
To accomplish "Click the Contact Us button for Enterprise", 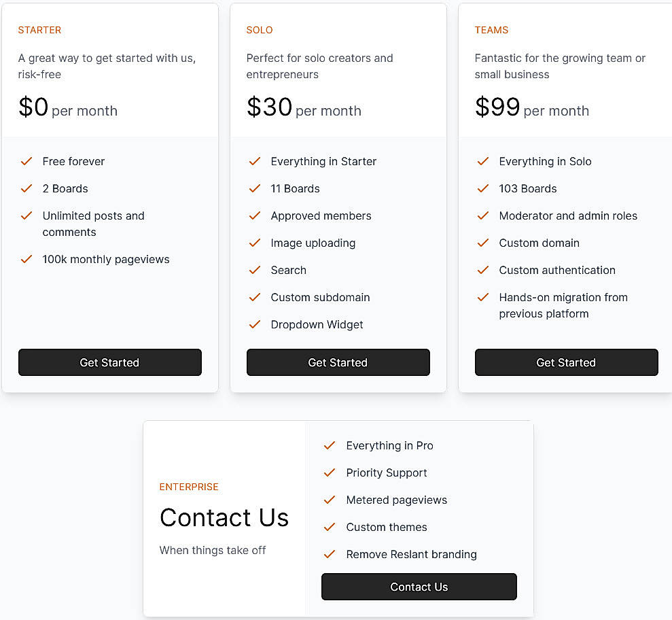I will [x=419, y=587].
